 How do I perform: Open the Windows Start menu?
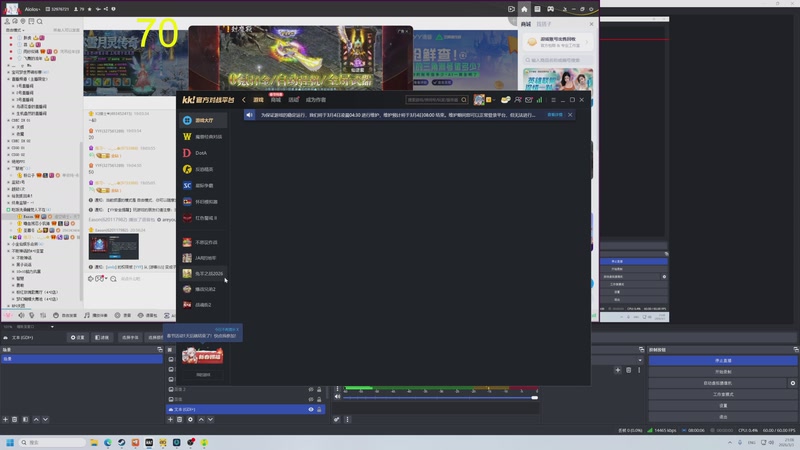click(10, 442)
